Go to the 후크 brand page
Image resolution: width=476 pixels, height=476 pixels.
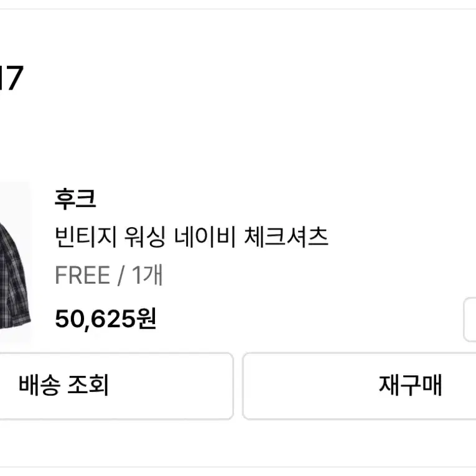tap(75, 199)
